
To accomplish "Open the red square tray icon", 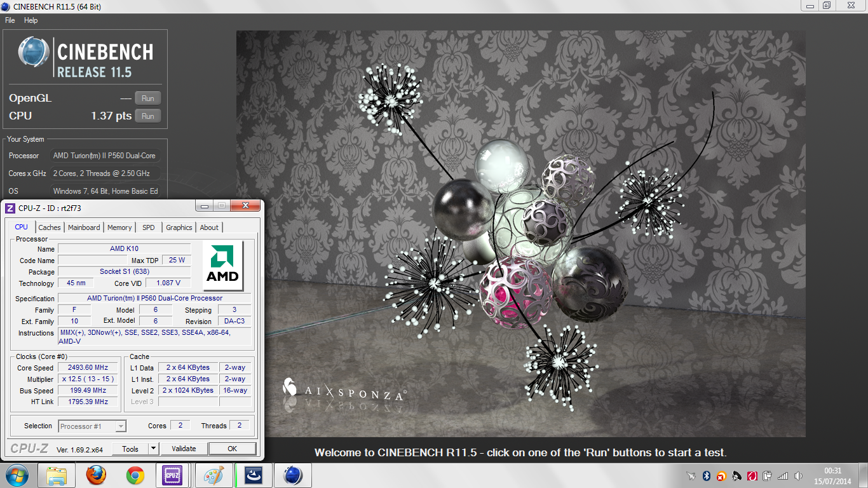I will (752, 475).
